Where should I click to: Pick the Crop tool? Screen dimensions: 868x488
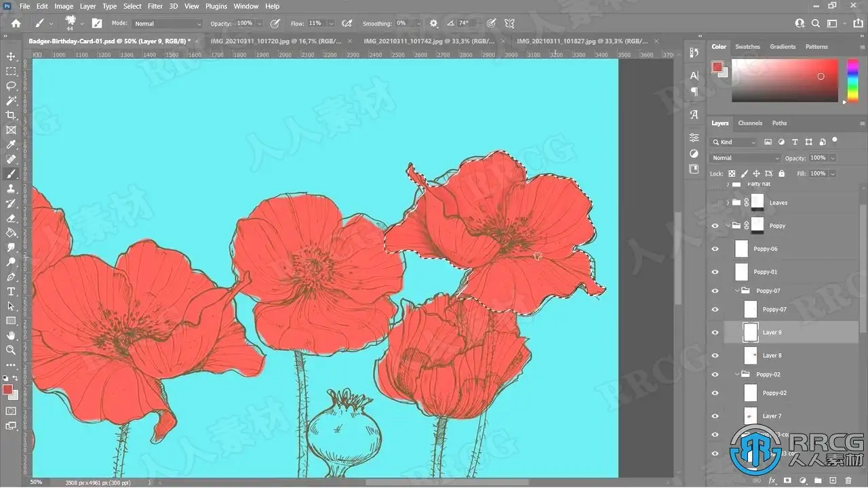(11, 115)
